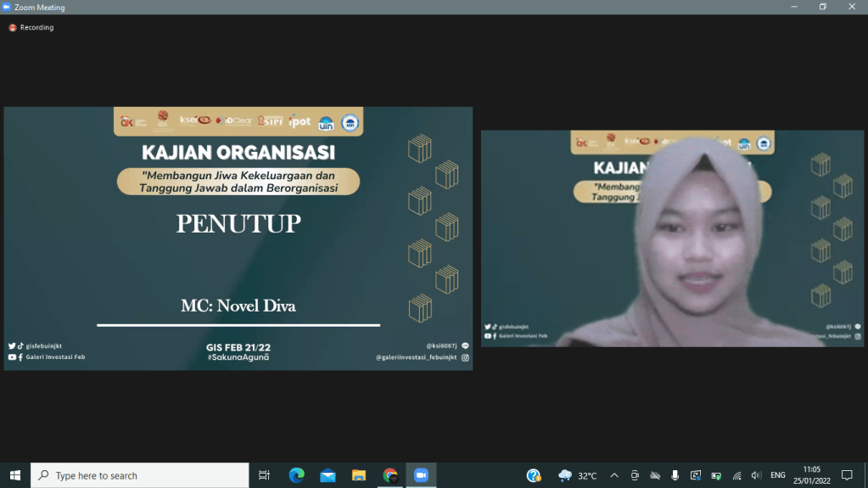Open the Get Help question mark icon
The height and width of the screenshot is (488, 868).
pyautogui.click(x=534, y=475)
